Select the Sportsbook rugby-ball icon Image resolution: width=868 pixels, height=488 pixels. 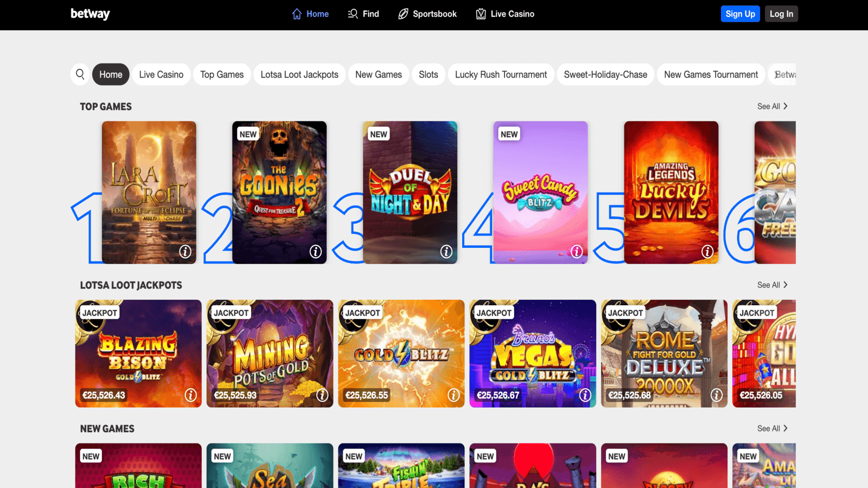(402, 14)
